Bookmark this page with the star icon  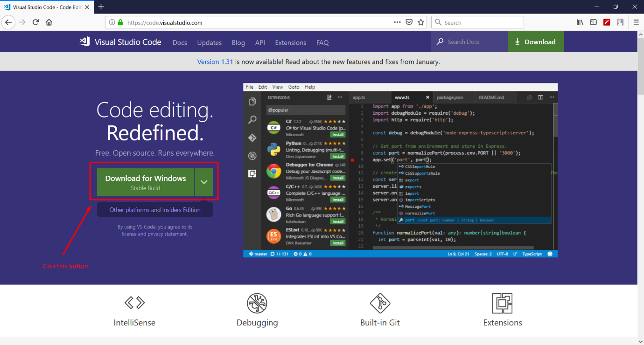tap(421, 22)
